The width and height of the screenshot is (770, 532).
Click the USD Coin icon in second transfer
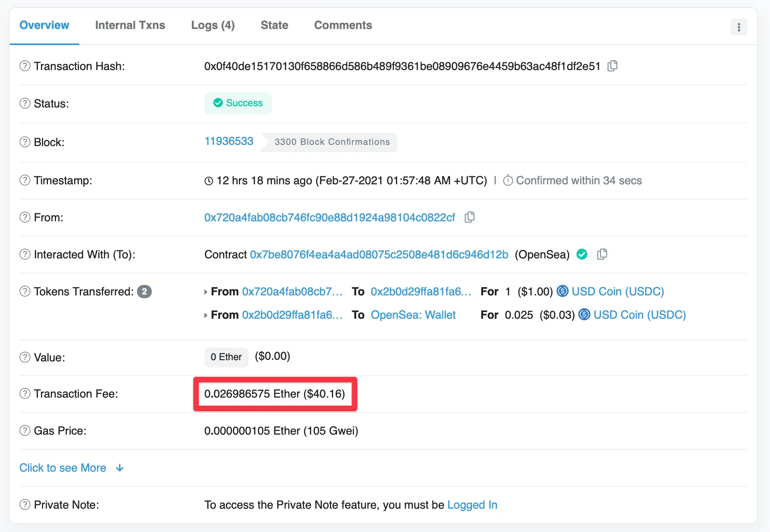pyautogui.click(x=584, y=315)
